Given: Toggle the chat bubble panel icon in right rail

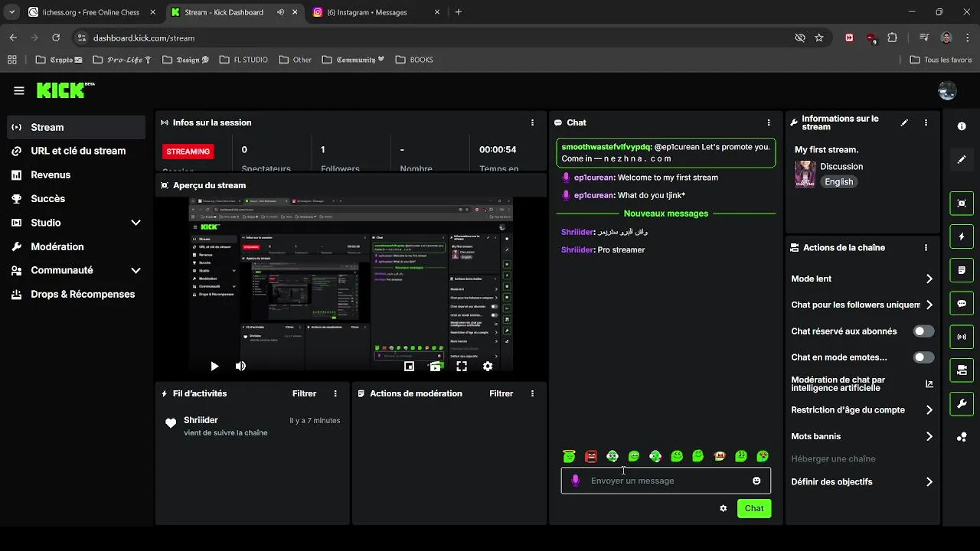Looking at the screenshot, I should (x=962, y=303).
